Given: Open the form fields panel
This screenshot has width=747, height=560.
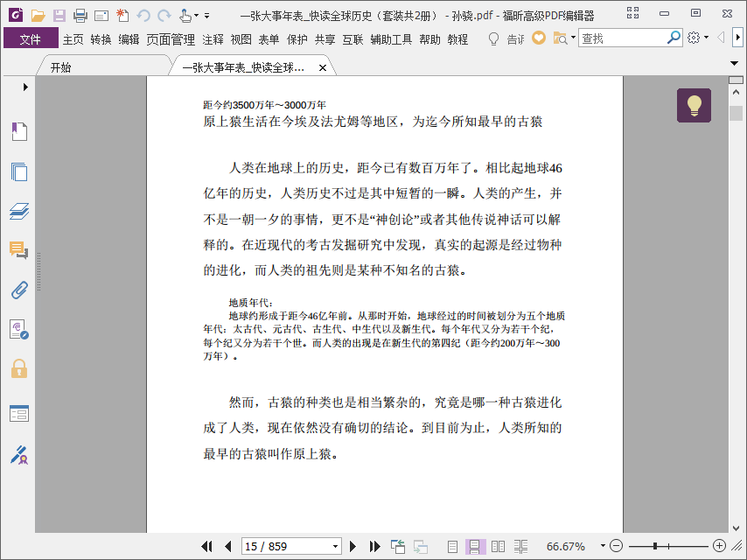Looking at the screenshot, I should point(19,413).
